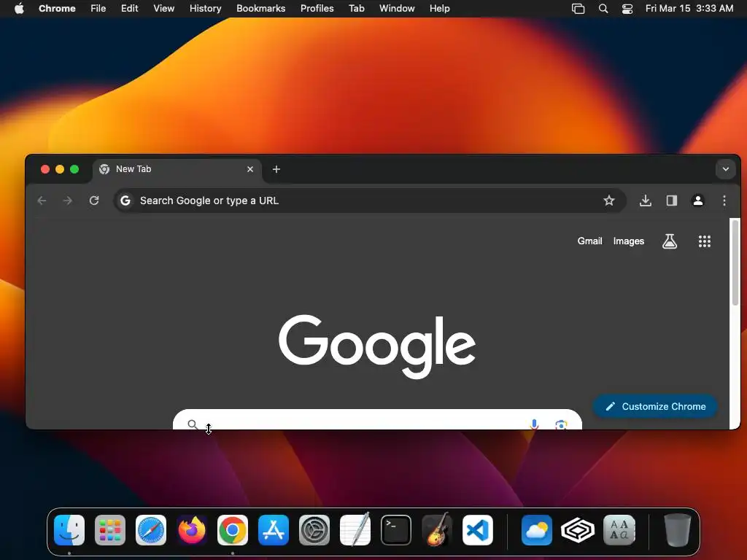Screen dimensions: 747x560
Task: Close the New Tab tab
Action: (x=250, y=169)
